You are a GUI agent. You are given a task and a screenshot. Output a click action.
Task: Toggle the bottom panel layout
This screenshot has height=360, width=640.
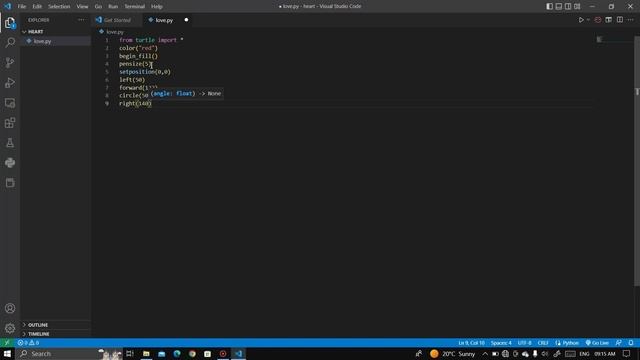[x=559, y=6]
